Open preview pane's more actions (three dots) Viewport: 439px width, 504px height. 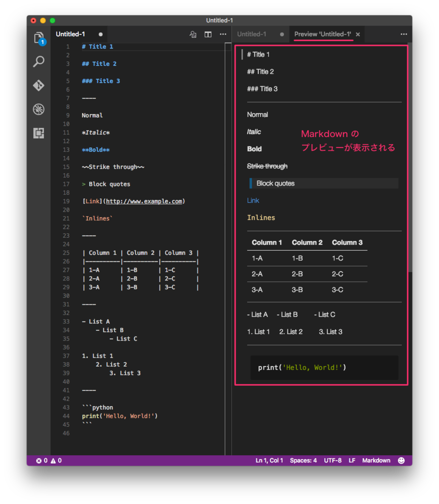(404, 34)
